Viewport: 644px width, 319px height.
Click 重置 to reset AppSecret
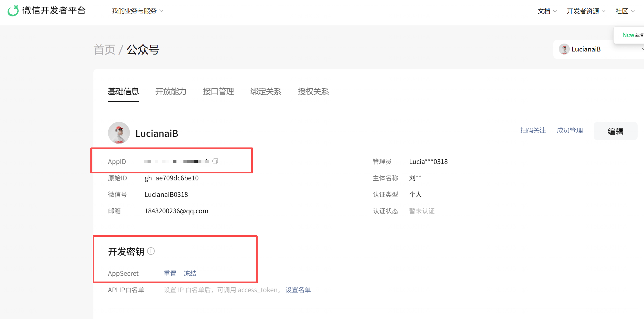[x=170, y=273]
